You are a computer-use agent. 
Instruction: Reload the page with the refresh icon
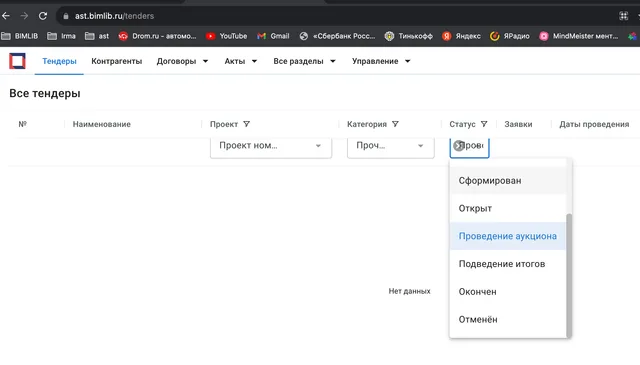pyautogui.click(x=43, y=16)
